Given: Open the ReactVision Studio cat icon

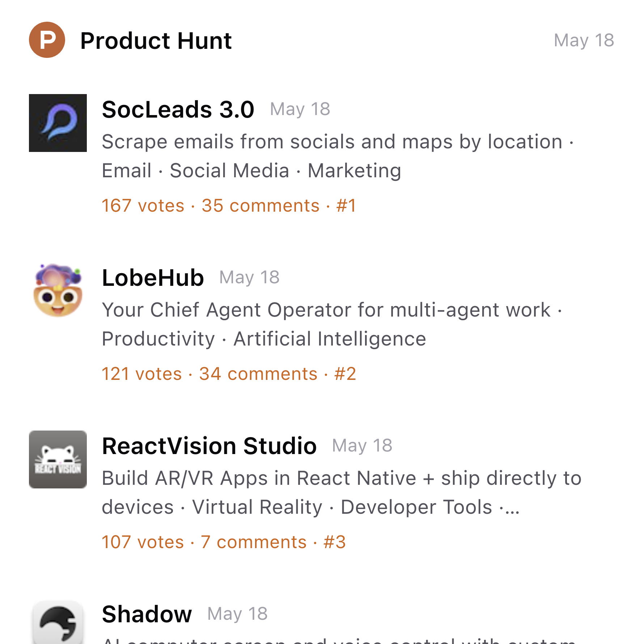Looking at the screenshot, I should [58, 459].
